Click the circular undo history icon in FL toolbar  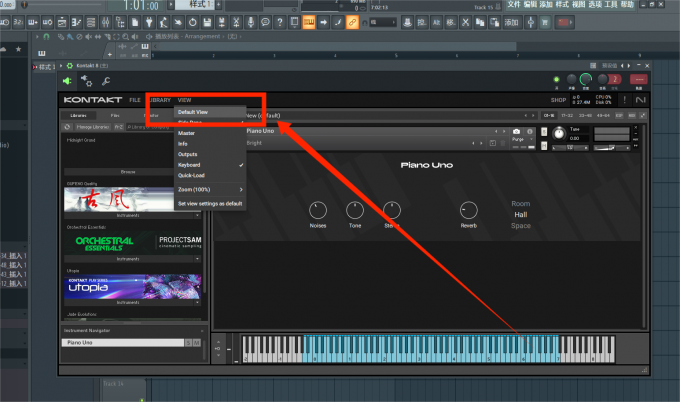pyautogui.click(x=193, y=22)
